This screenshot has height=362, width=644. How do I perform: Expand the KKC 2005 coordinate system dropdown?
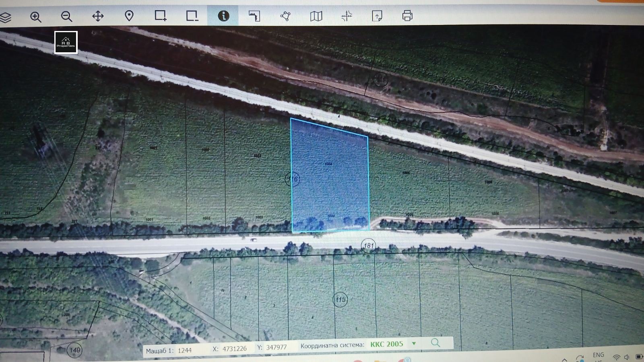(414, 343)
